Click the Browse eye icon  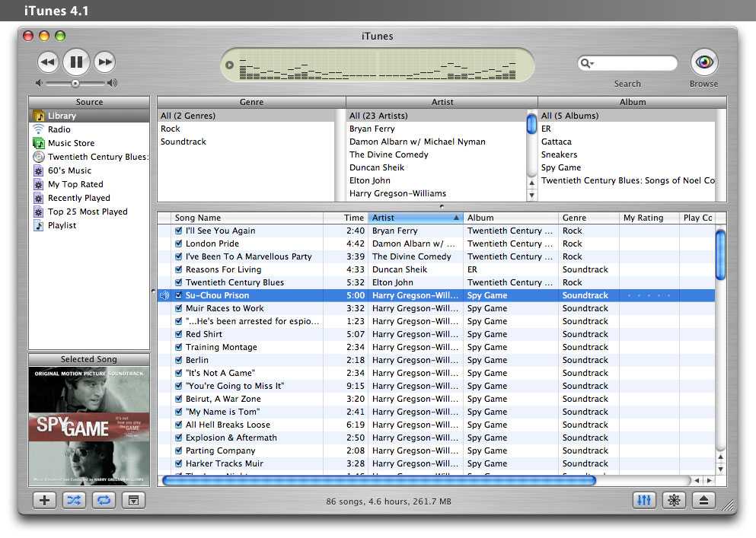coord(704,62)
